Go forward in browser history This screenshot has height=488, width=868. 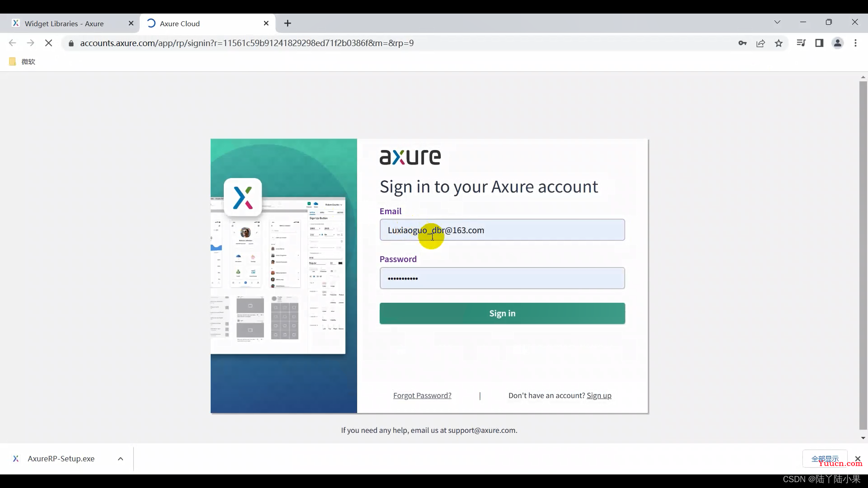pos(30,43)
